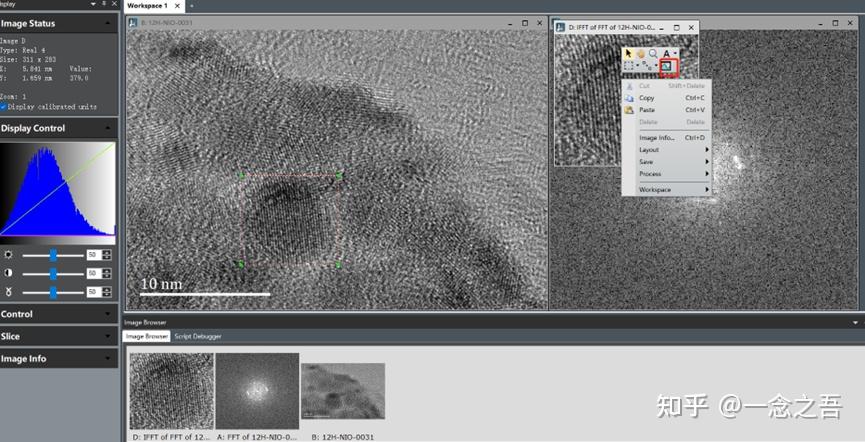Toggle Display calibrated units checkbox
Screen dimensions: 865x442
(3, 106)
